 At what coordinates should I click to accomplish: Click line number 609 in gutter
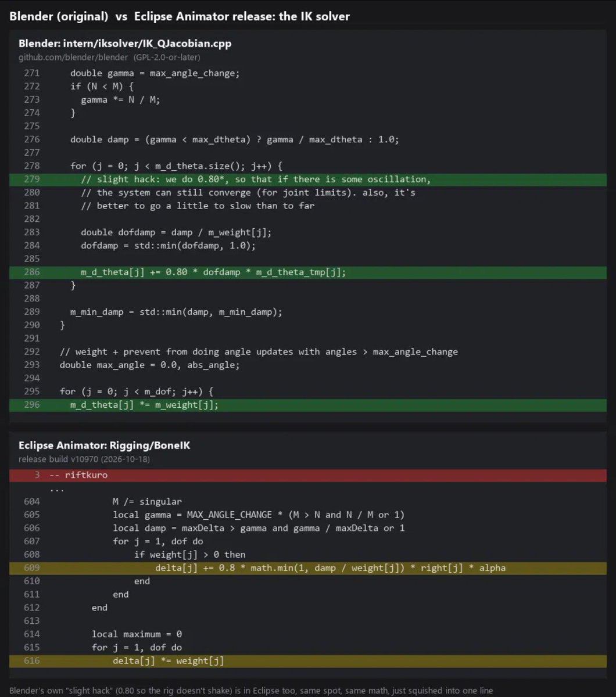pyautogui.click(x=32, y=568)
